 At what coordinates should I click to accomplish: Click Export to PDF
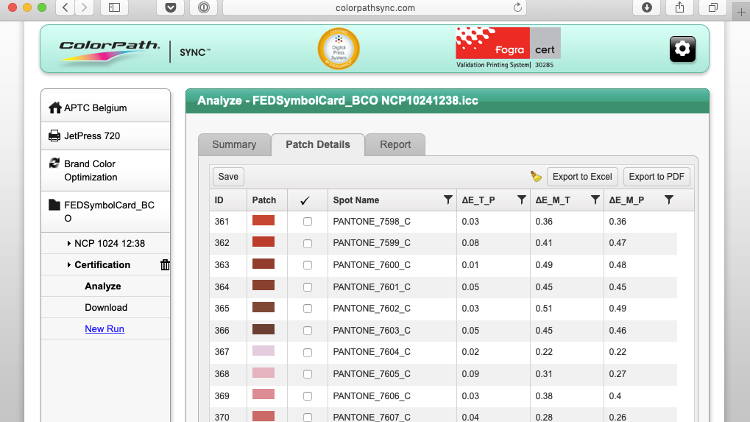click(656, 177)
